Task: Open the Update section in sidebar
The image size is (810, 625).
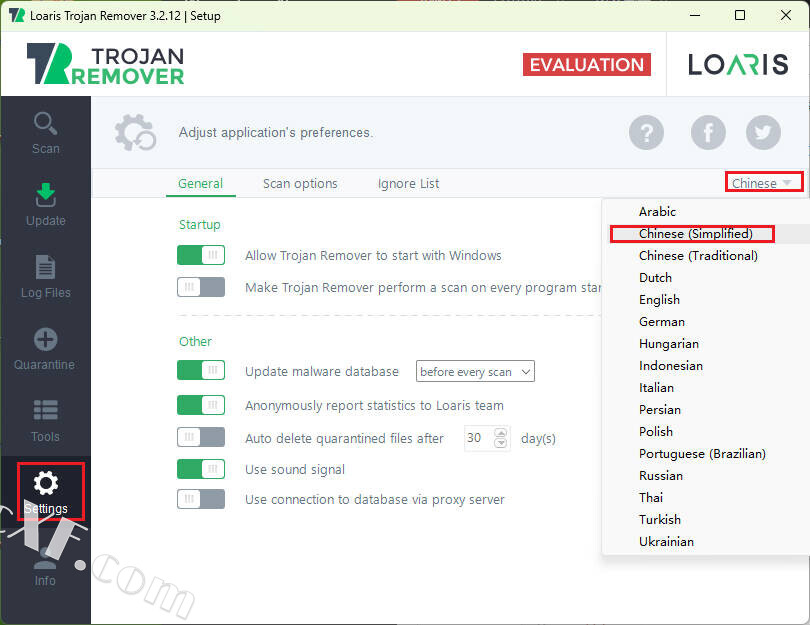Action: 45,204
